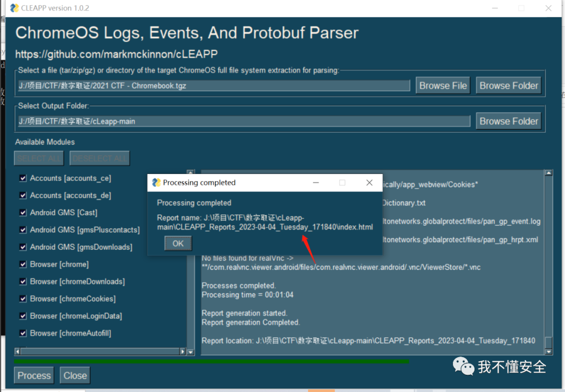Viewport: 565px width, 392px height.
Task: Toggle Browser [chromeCookies] checkbox
Action: pyautogui.click(x=23, y=299)
